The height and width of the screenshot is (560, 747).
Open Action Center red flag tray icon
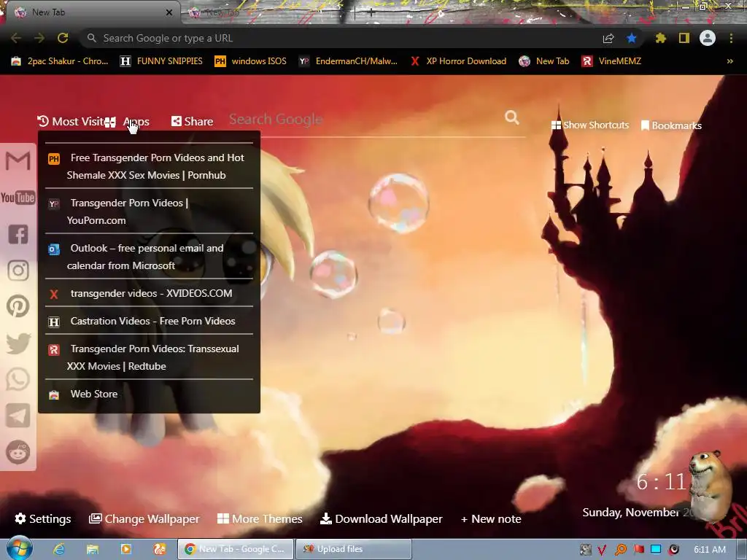[638, 550]
